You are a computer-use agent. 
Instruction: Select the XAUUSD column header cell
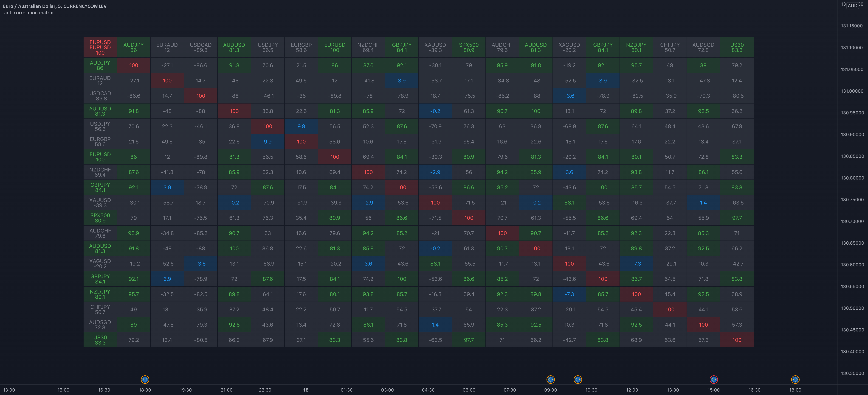[x=435, y=48]
